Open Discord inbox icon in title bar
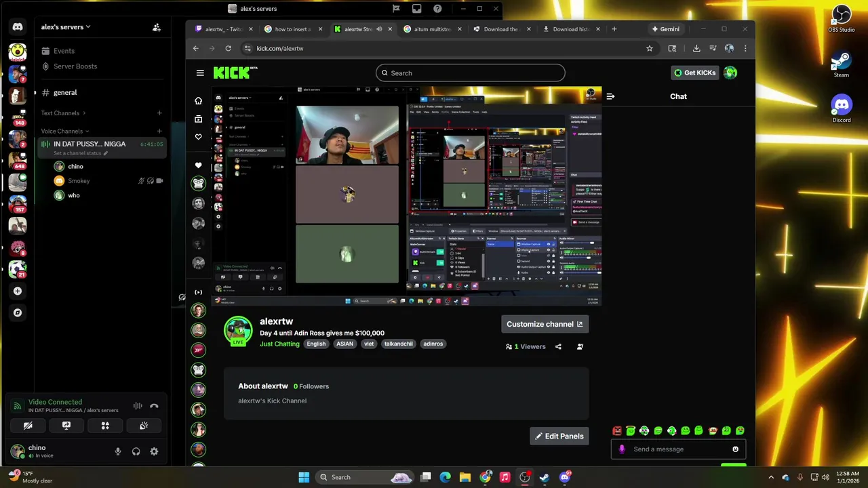The image size is (868, 488). 417,9
